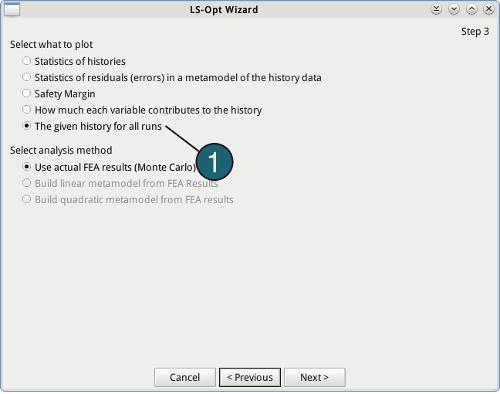This screenshot has height=394, width=500.
Task: Click the Step 3 label
Action: (475, 31)
